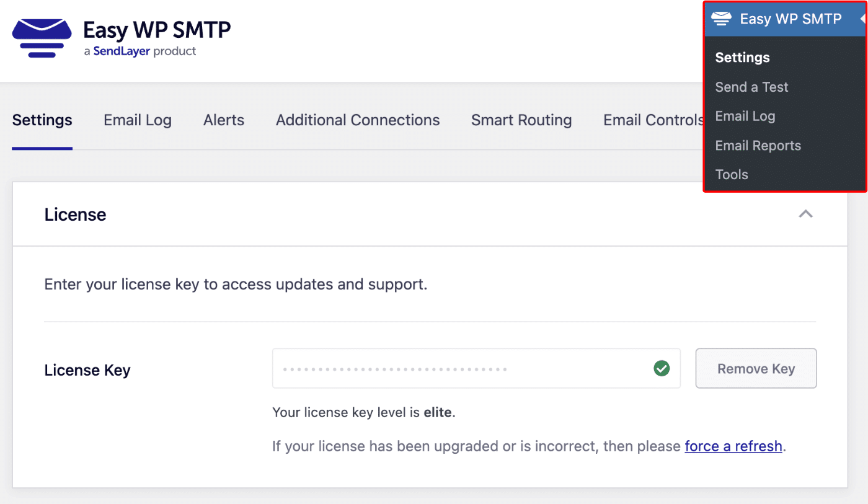This screenshot has height=504, width=868.
Task: Click the force a refresh link
Action: coord(733,446)
